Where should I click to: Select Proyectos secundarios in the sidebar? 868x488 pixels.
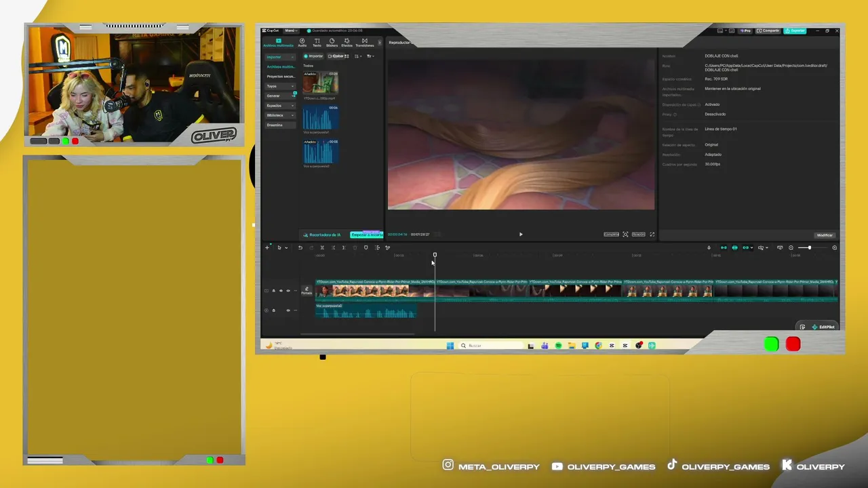pos(280,77)
